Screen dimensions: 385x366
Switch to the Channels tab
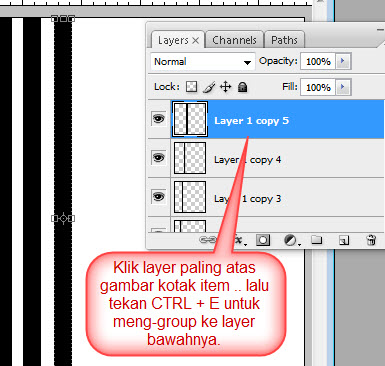click(234, 40)
